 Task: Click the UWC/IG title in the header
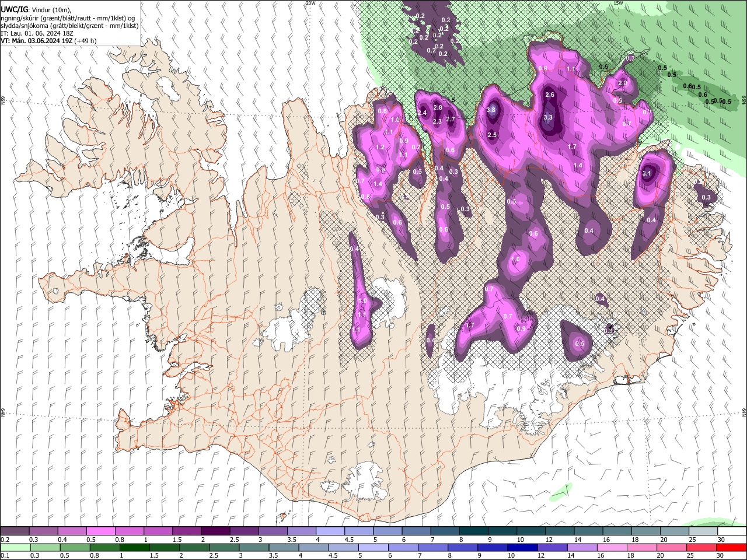[x=13, y=9]
